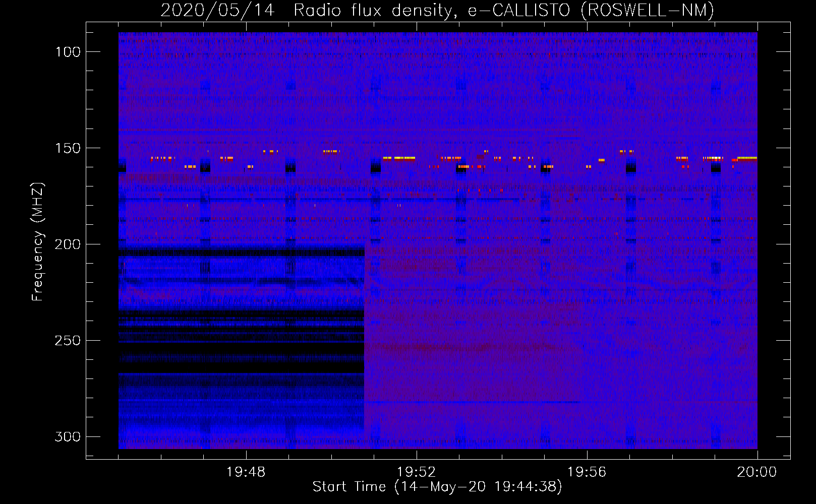Click the 19:56 time tick label
This screenshot has height=504, width=816.
tap(587, 472)
